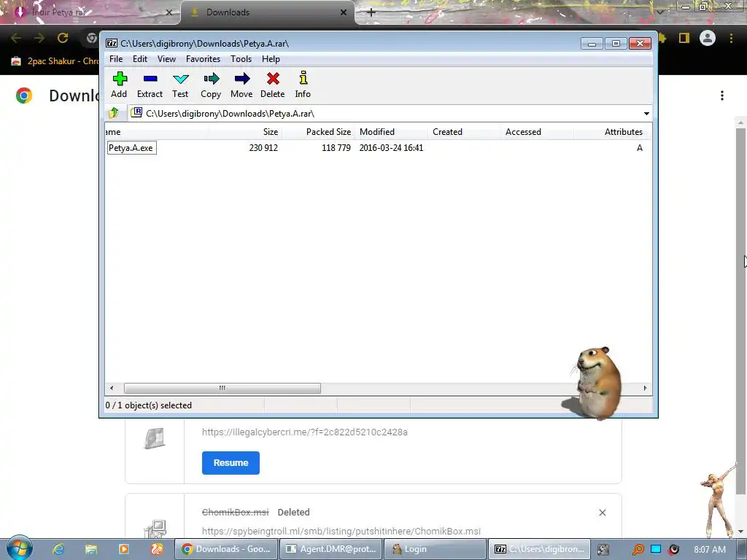Open the Tools menu
747x560 pixels.
pyautogui.click(x=241, y=59)
